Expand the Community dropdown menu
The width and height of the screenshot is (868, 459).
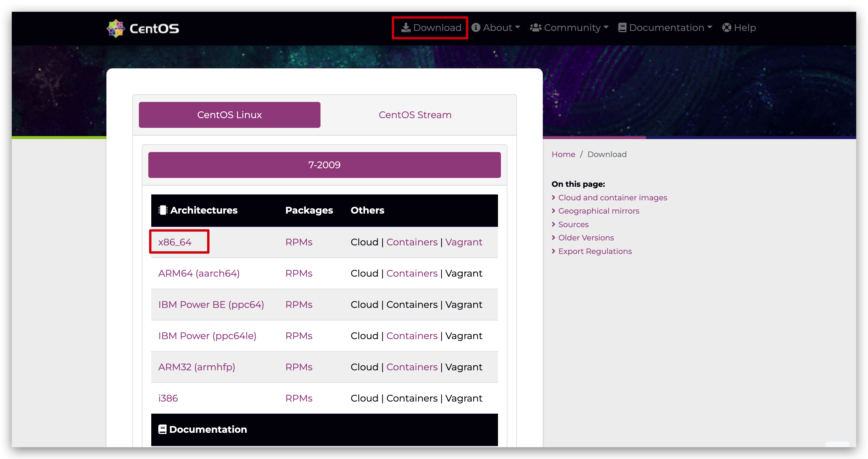coord(569,28)
